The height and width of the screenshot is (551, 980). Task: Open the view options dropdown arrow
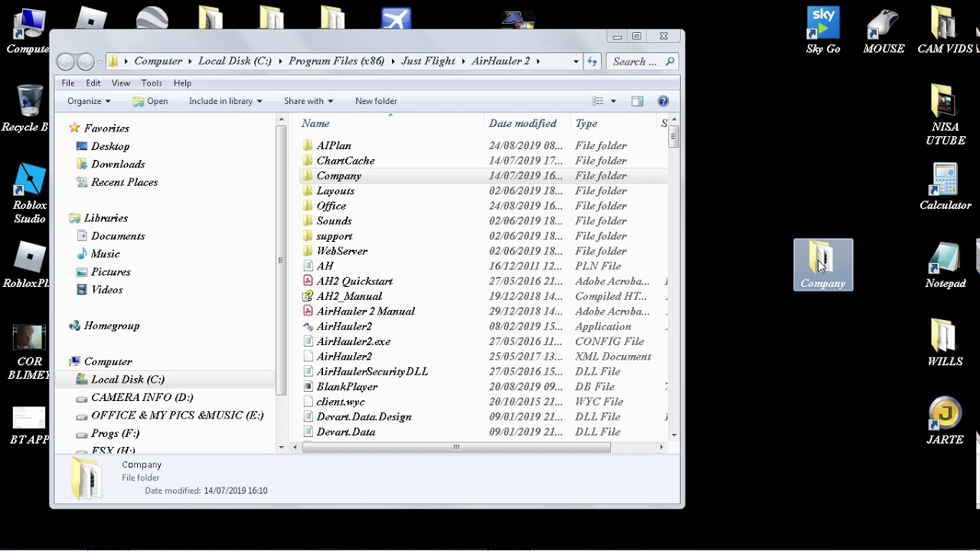(612, 101)
